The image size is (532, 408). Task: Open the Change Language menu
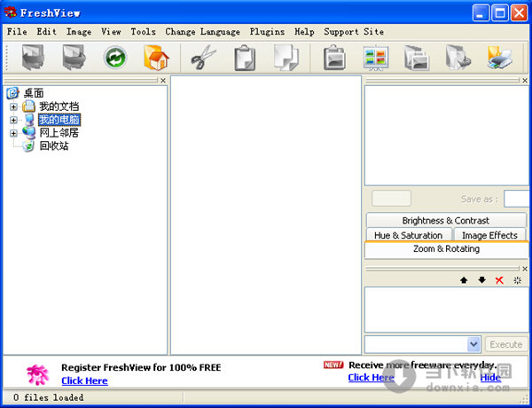pos(202,32)
